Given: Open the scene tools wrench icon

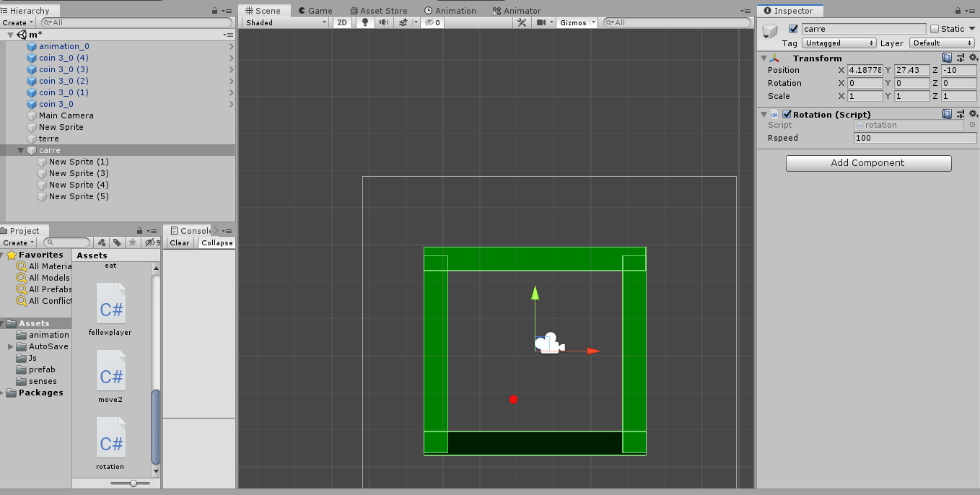Looking at the screenshot, I should click(522, 22).
